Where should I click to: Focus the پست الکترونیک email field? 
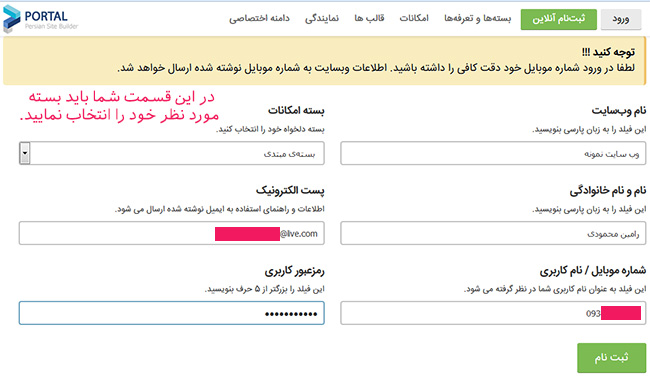tap(172, 233)
